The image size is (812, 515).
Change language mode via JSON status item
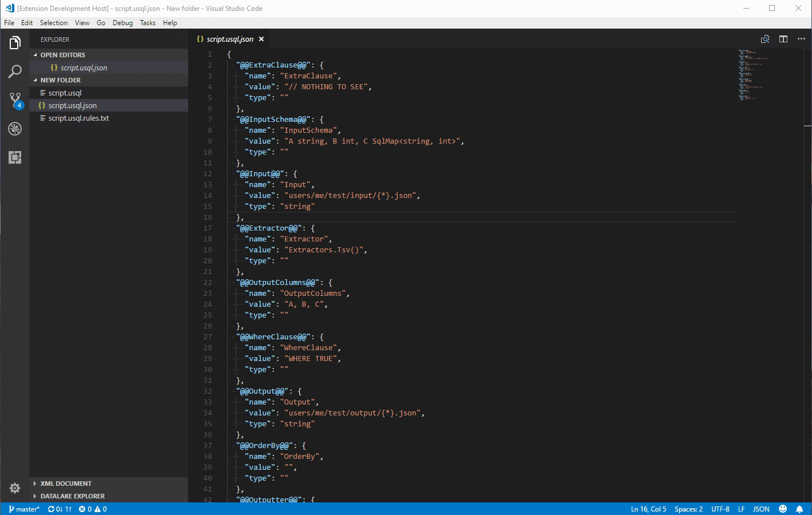click(x=761, y=509)
